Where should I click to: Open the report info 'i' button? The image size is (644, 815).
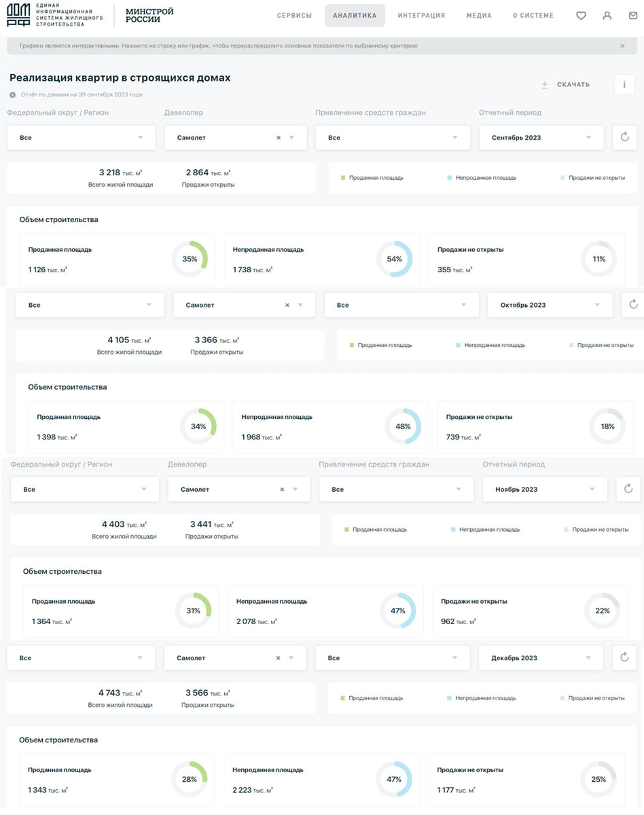click(x=624, y=85)
